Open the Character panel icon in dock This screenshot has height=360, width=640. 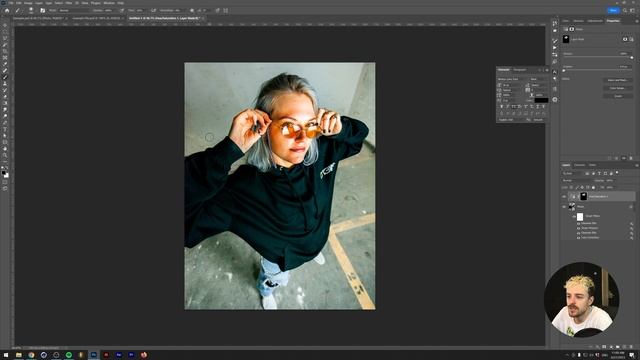click(x=555, y=71)
